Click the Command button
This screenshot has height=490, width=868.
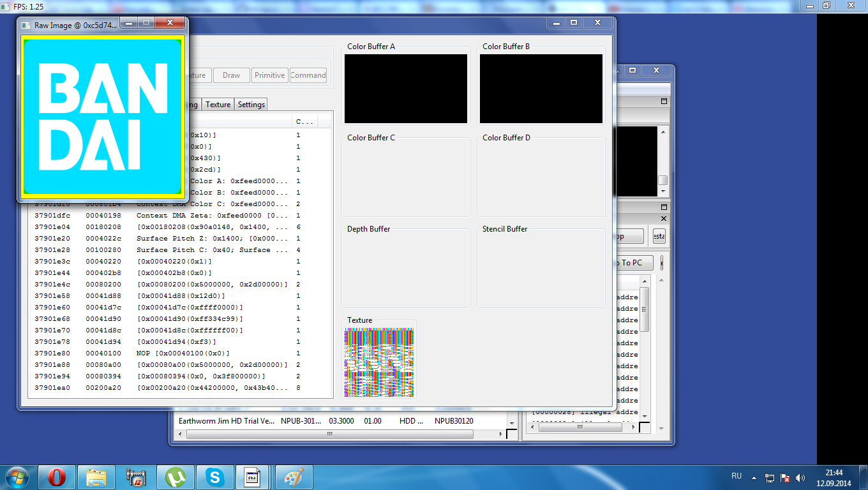coord(308,75)
